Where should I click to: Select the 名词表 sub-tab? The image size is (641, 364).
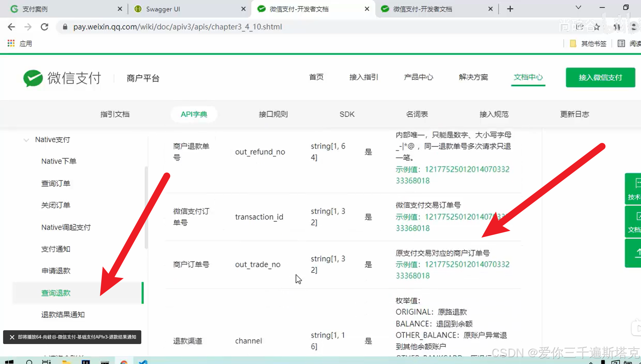[417, 114]
